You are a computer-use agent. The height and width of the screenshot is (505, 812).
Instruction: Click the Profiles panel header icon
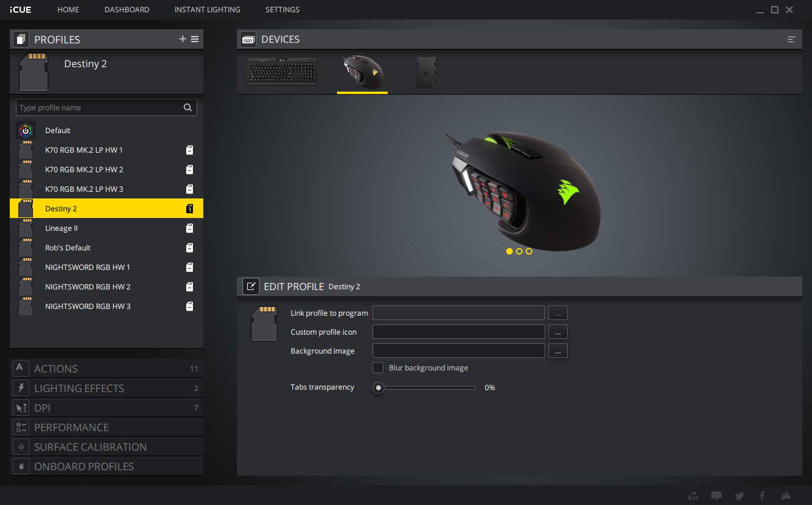coord(21,39)
